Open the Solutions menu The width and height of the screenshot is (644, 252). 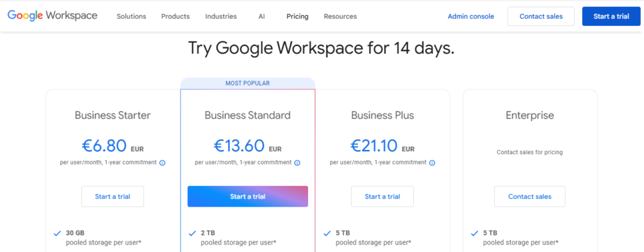click(131, 16)
